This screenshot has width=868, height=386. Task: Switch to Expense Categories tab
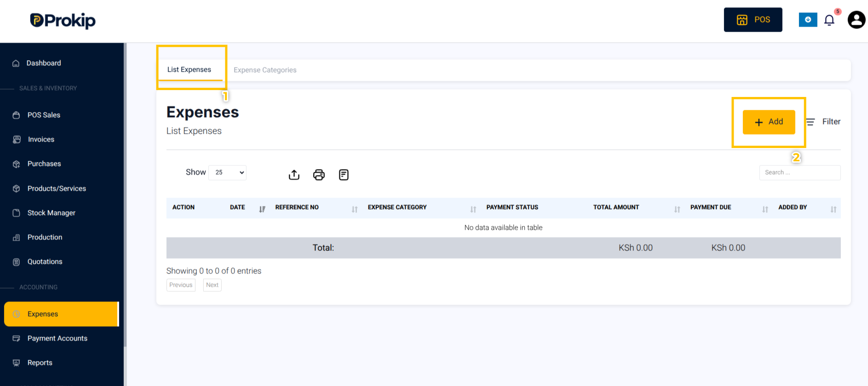(265, 70)
